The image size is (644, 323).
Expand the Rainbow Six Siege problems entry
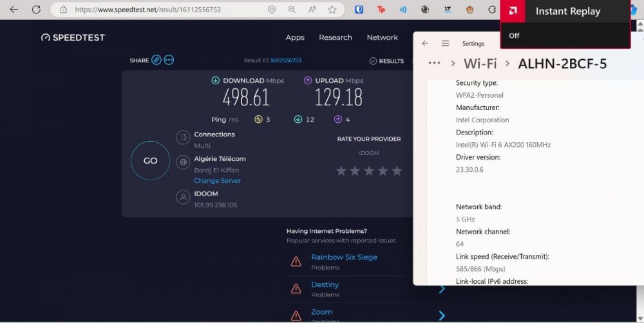click(x=344, y=257)
